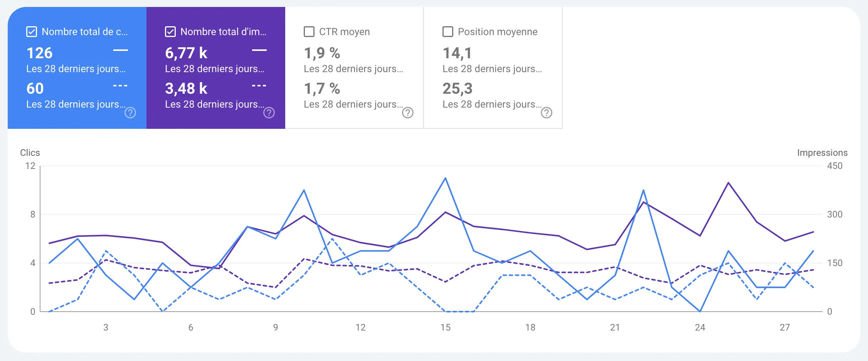Click the solid line indicator on the impressions card
The image size is (868, 361).
point(259,50)
